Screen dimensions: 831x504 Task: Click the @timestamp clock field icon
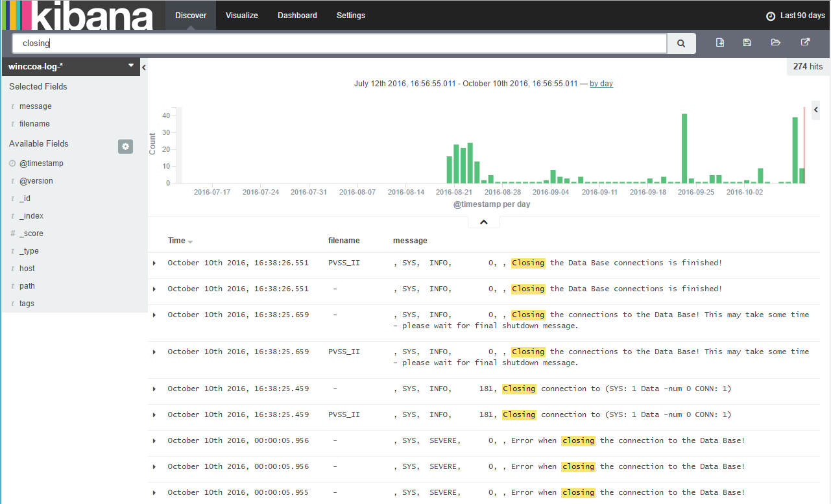coord(12,163)
